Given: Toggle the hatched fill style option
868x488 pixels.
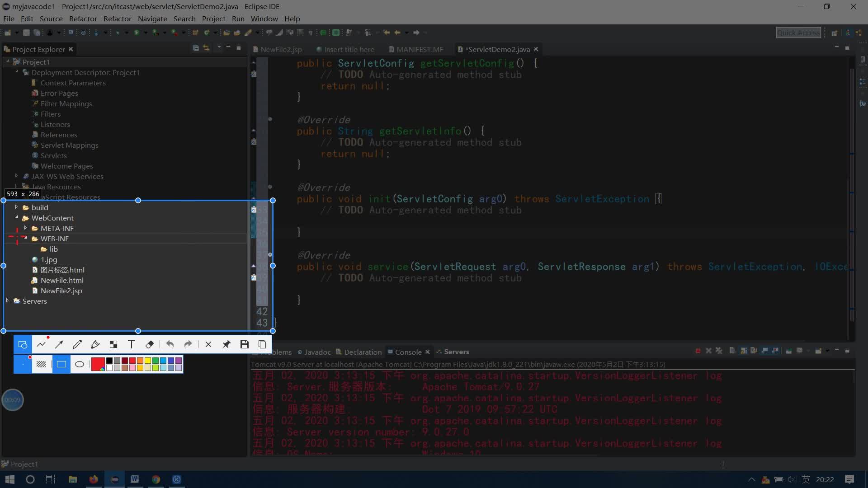Looking at the screenshot, I should (x=41, y=364).
